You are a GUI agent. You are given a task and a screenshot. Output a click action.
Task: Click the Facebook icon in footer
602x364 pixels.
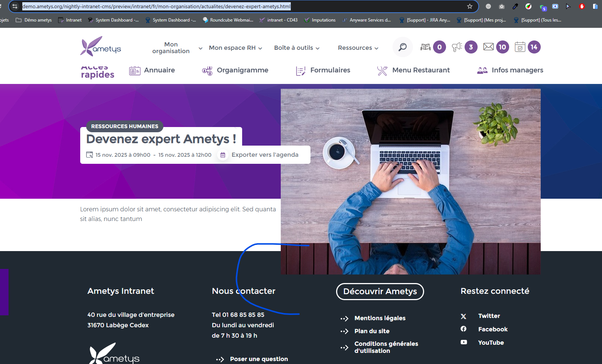pyautogui.click(x=463, y=329)
